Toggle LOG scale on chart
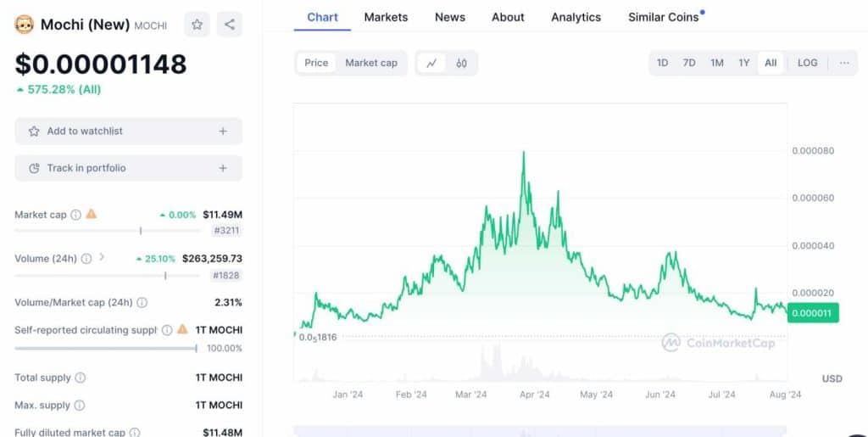 tap(807, 63)
